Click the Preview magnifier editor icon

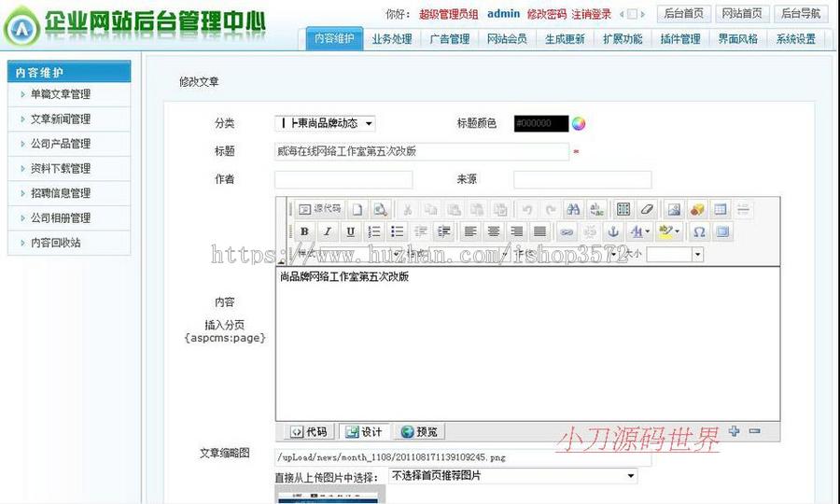381,209
